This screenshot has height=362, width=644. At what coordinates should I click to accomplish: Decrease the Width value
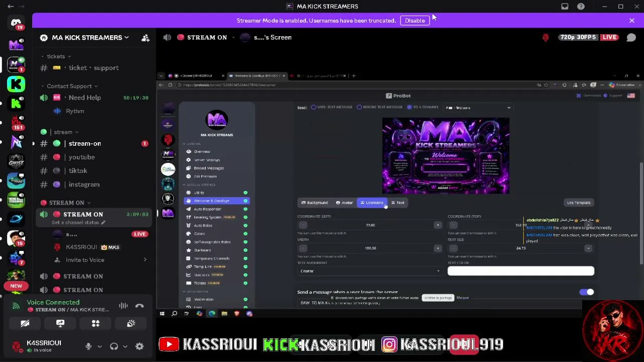(303, 248)
